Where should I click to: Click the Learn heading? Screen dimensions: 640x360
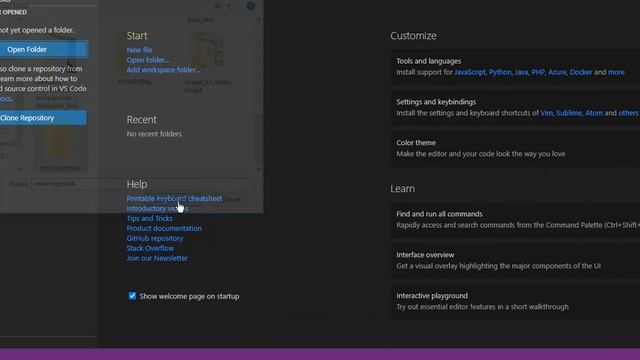pyautogui.click(x=402, y=189)
